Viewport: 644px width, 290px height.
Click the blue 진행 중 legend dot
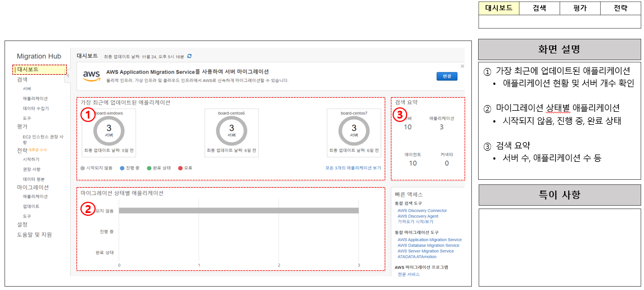(122, 168)
